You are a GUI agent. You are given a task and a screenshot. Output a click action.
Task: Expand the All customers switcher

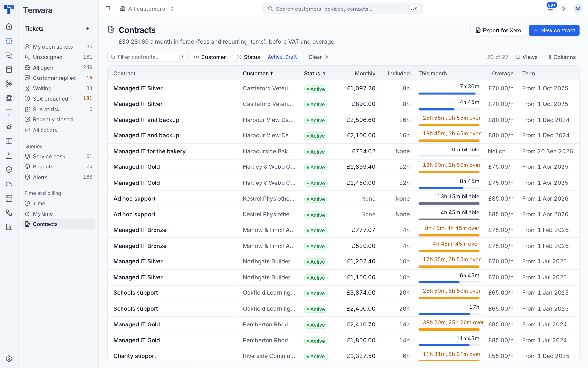pos(147,9)
